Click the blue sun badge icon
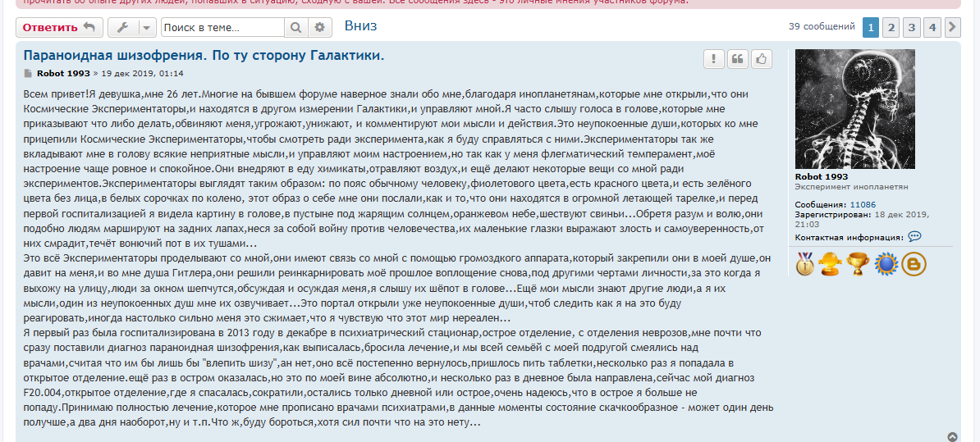 pyautogui.click(x=886, y=264)
